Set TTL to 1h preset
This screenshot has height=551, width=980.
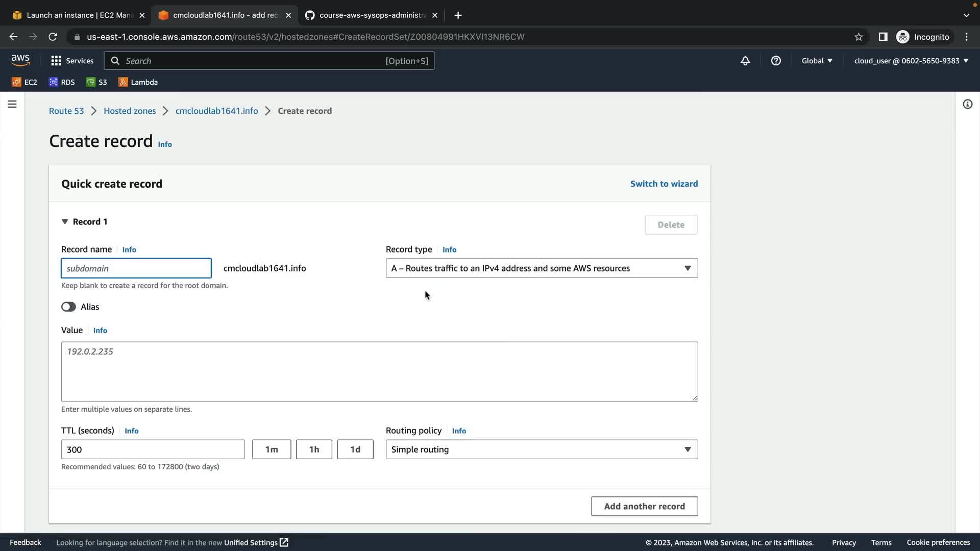[x=314, y=449]
